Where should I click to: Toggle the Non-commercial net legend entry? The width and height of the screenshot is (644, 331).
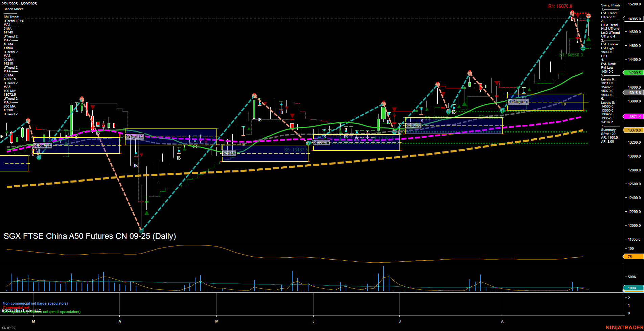click(35, 303)
